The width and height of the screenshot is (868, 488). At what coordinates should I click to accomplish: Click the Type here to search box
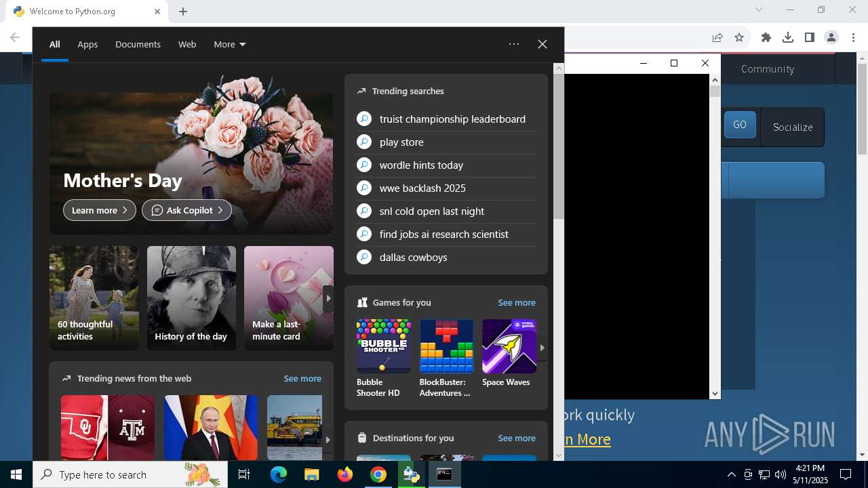130,475
